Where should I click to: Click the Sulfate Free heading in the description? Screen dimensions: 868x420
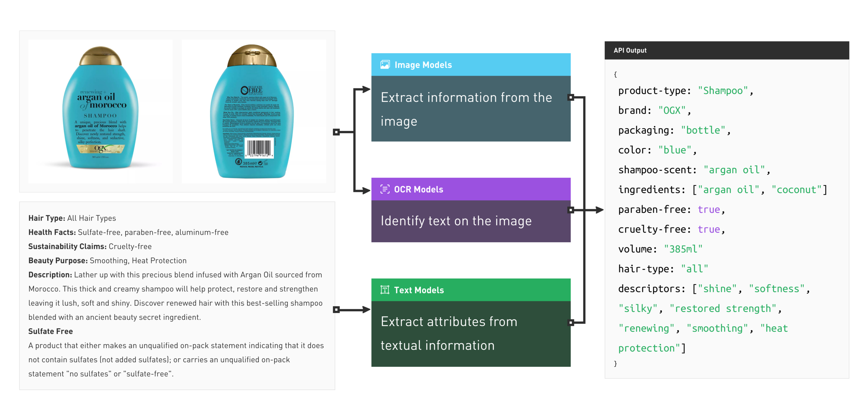(50, 331)
